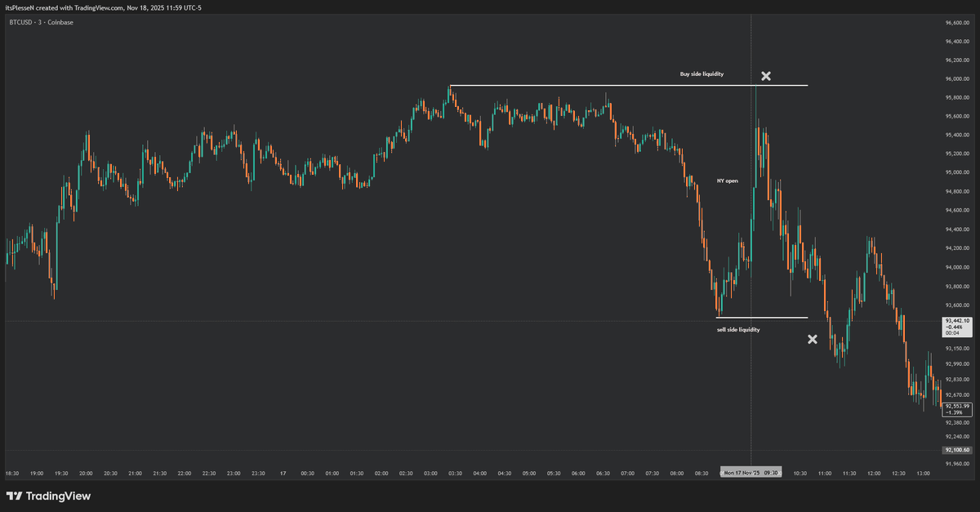Click the 92,990.00 price axis label
The height and width of the screenshot is (512, 980).
tap(958, 364)
